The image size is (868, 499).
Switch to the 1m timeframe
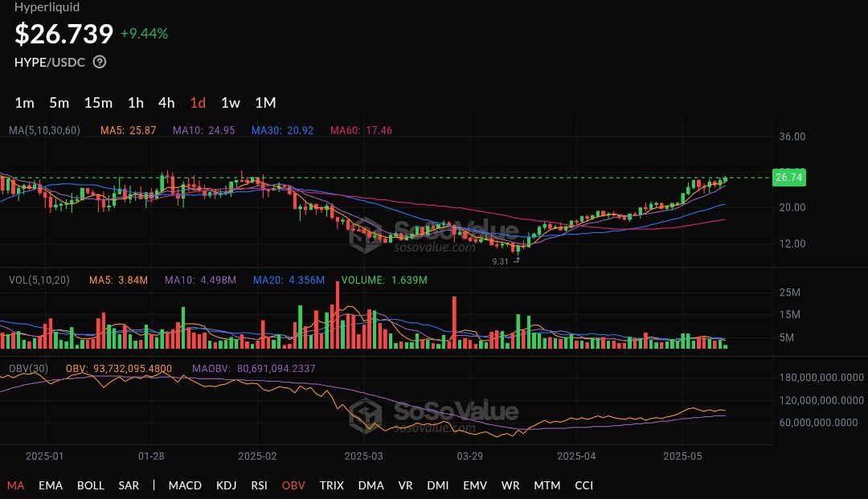(x=24, y=103)
